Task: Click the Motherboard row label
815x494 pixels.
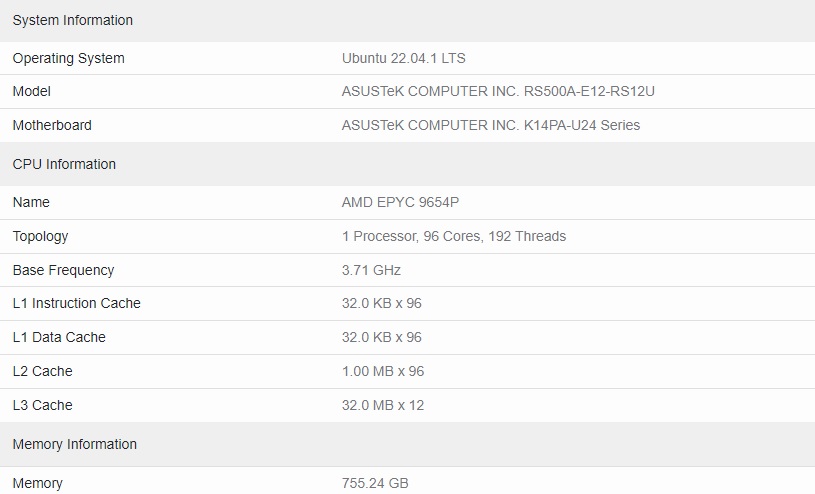Action: click(52, 125)
